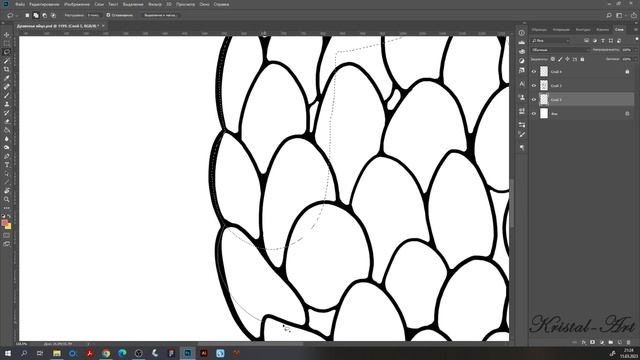Open the Layers panel flyout menu
This screenshot has width=640, height=360.
click(x=636, y=29)
